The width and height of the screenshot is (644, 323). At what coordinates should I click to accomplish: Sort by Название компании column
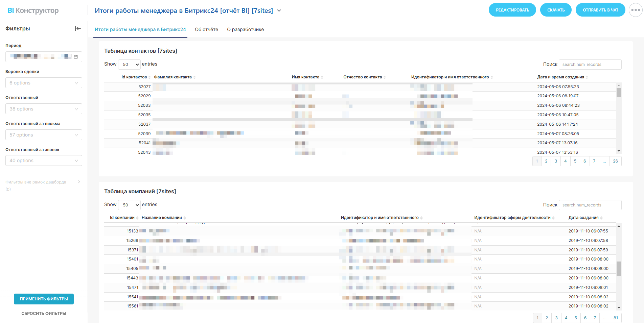[164, 218]
